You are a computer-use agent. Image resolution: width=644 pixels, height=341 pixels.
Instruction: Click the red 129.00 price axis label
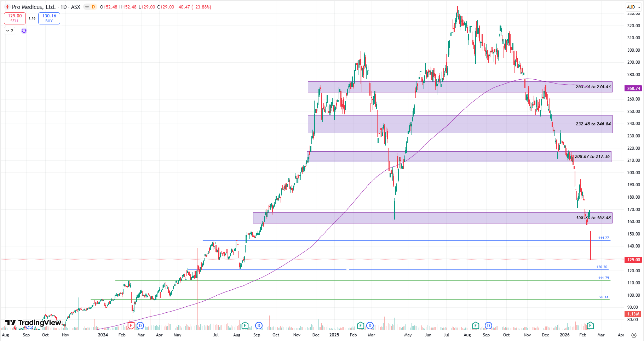633,260
